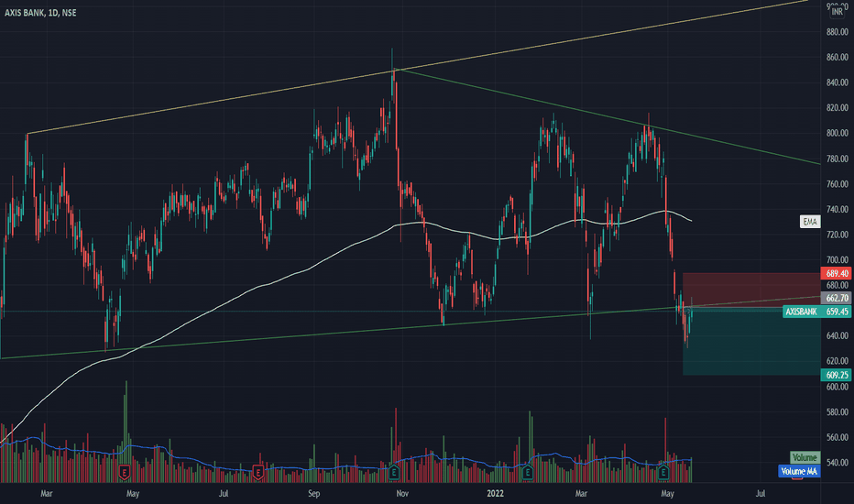Screen dimensions: 854x504
Task: Click the 580.00 price axis label
Action: pos(838,412)
